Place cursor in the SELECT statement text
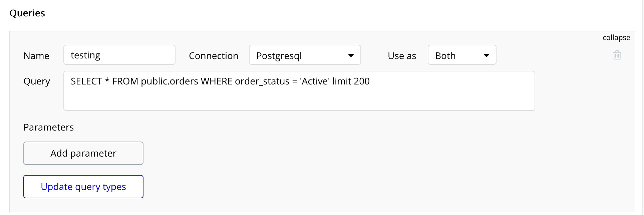The image size is (644, 215). click(x=220, y=81)
